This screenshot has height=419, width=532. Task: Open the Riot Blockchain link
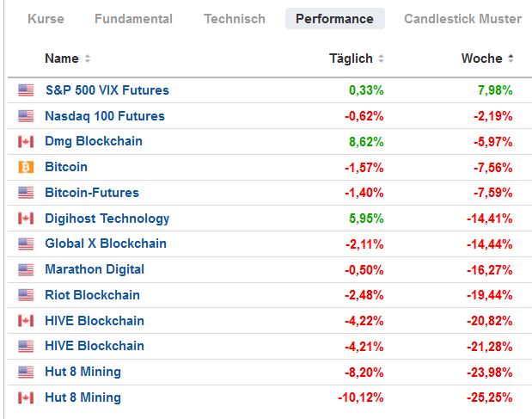[x=92, y=295]
